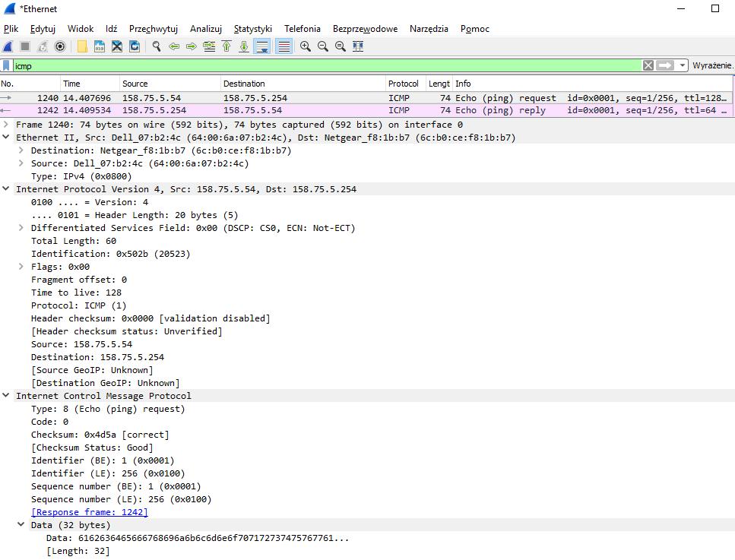
Task: Zoom in the main window text
Action: coord(305,46)
